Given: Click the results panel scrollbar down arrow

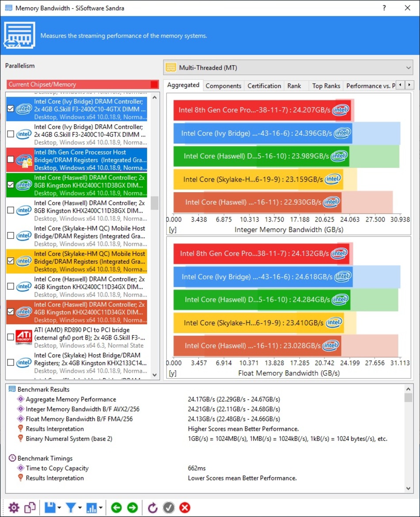Looking at the screenshot, I should [408, 488].
